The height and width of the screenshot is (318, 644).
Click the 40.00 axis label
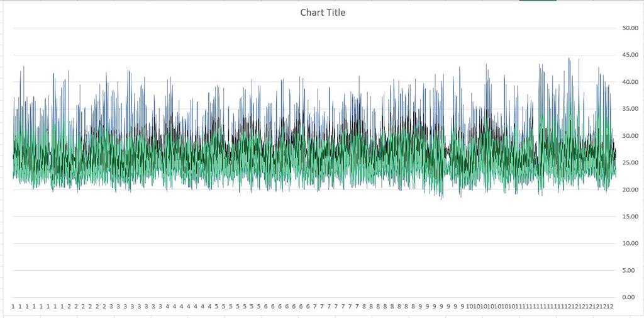click(630, 82)
